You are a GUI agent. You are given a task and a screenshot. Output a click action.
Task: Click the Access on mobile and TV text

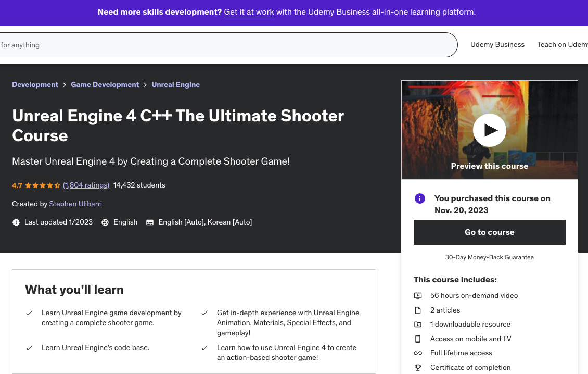tap(470, 339)
